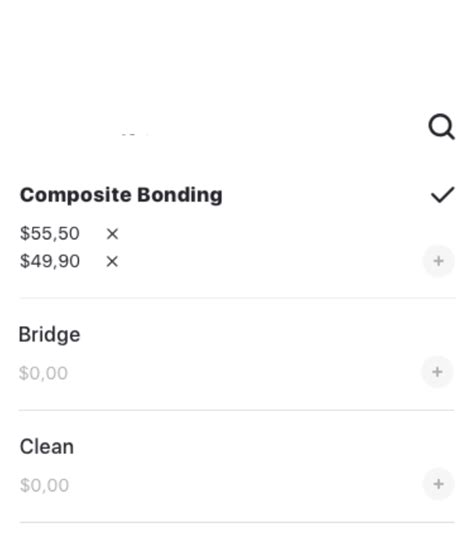This screenshot has height=541, width=474.
Task: Edit the $55,50 price value
Action: click(x=50, y=233)
